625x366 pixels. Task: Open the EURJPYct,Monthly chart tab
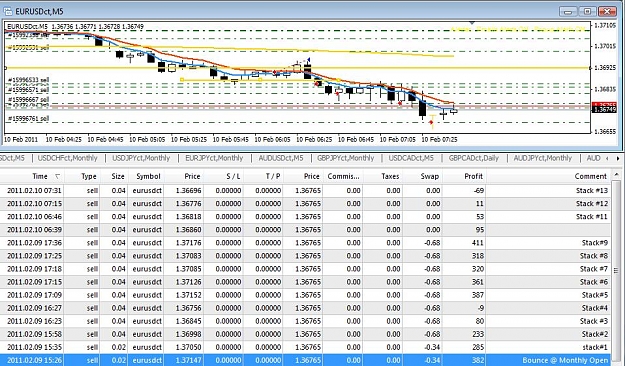(x=214, y=158)
